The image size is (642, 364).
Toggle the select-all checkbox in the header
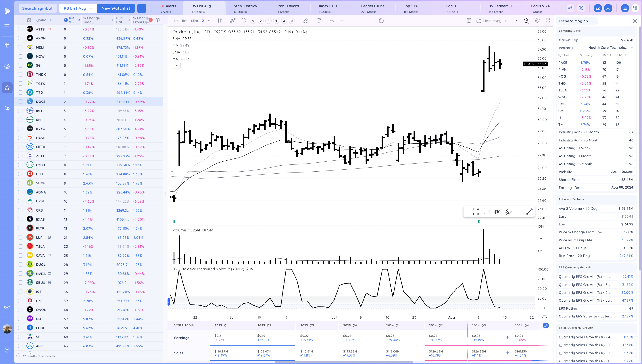[x=20, y=20]
